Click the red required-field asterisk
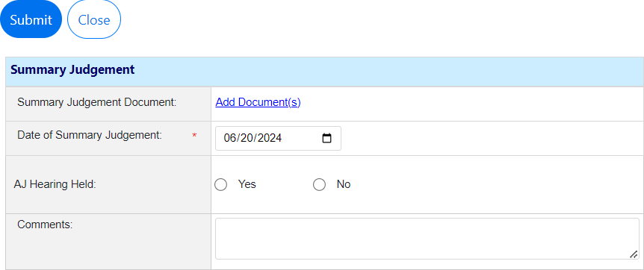Image resolution: width=644 pixels, height=270 pixels. click(x=194, y=136)
